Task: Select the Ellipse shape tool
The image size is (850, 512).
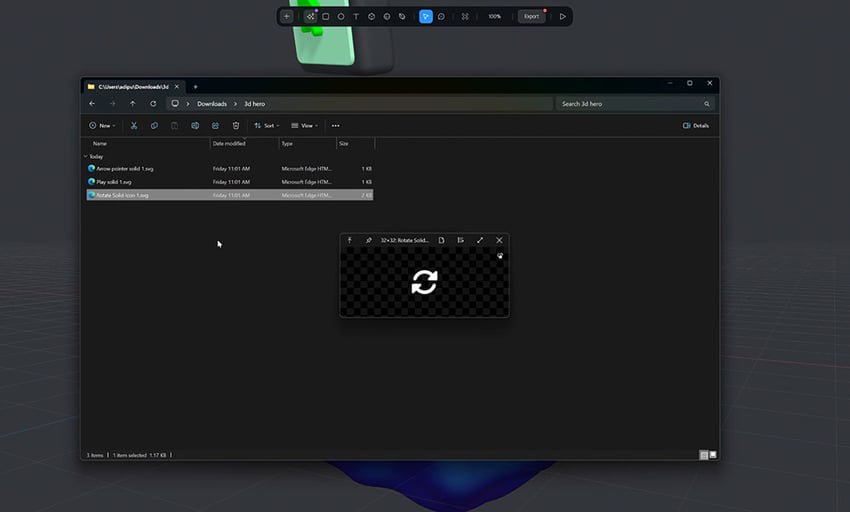Action: [x=341, y=16]
